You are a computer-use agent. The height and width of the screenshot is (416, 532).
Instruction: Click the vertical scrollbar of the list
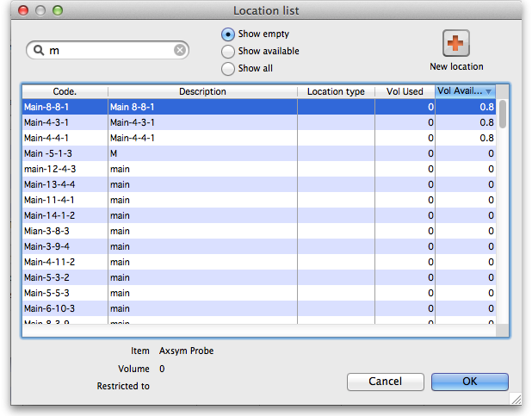click(x=503, y=215)
